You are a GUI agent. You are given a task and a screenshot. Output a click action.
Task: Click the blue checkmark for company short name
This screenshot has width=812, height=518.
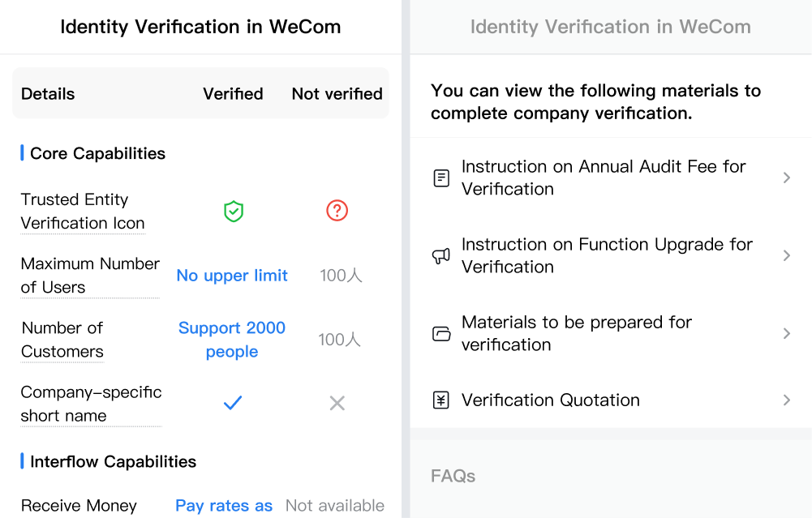click(233, 403)
